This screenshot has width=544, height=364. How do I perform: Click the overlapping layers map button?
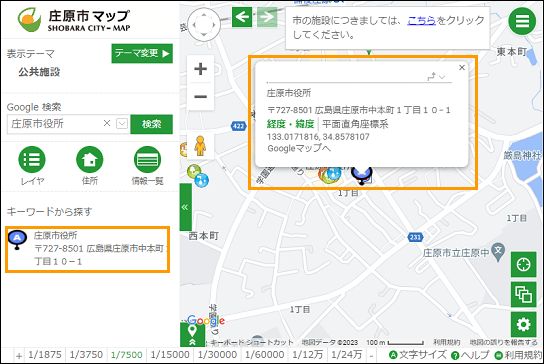(x=524, y=294)
